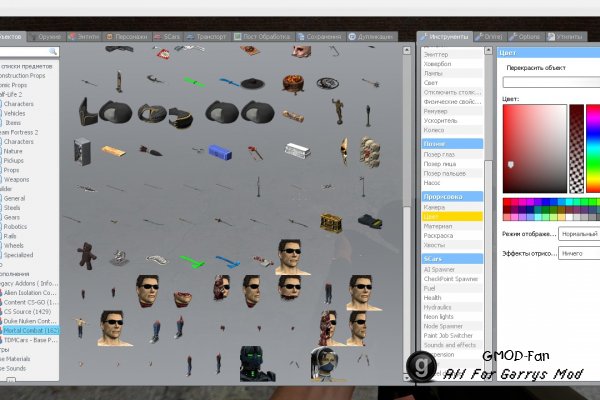Click the search magnifier icon
This screenshot has height=400, width=600.
(53, 51)
